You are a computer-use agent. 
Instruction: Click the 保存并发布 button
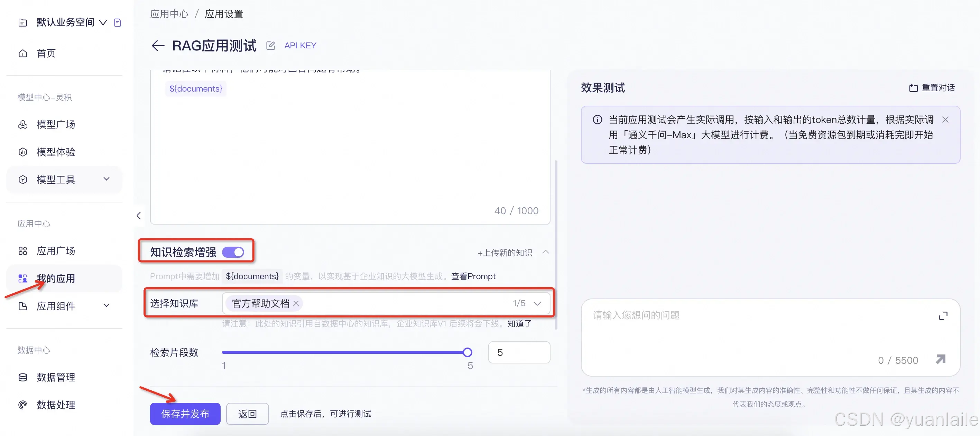(x=185, y=414)
